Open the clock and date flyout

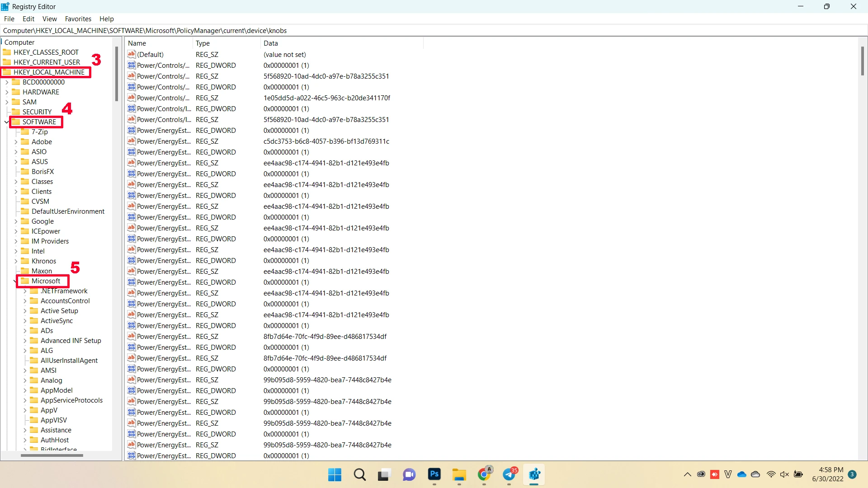tap(827, 474)
